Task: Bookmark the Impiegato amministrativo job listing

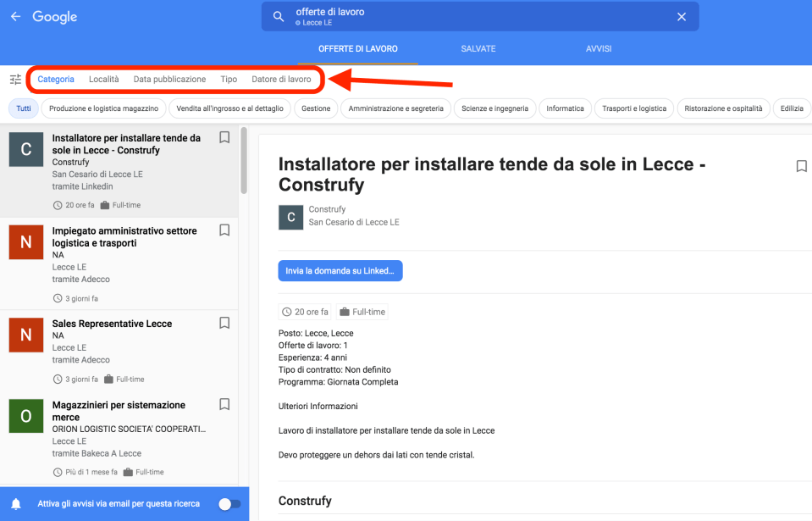Action: click(x=224, y=230)
